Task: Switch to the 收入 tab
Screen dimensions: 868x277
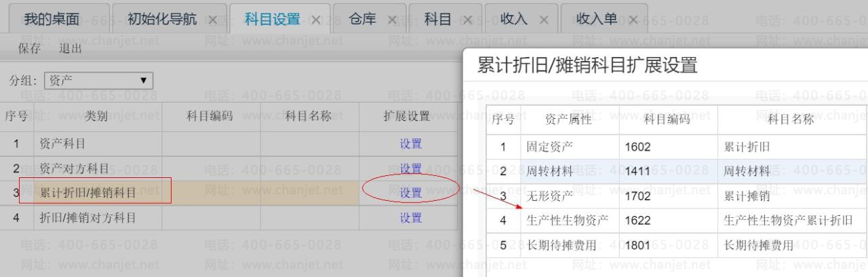Action: click(x=513, y=19)
